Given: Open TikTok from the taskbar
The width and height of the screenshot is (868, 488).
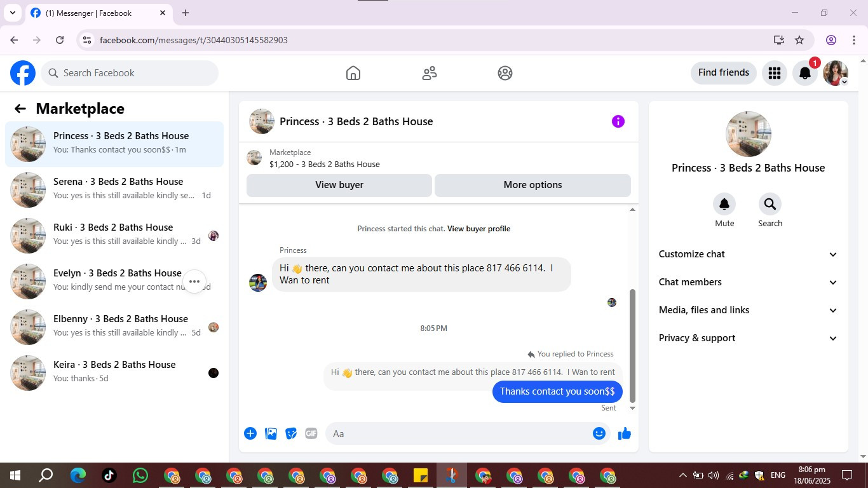Looking at the screenshot, I should coord(109,475).
